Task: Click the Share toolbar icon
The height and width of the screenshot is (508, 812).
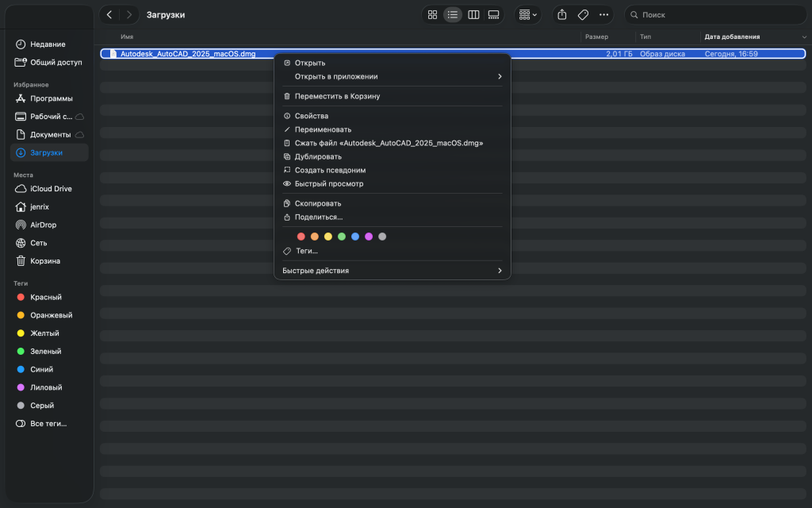Action: 562,14
